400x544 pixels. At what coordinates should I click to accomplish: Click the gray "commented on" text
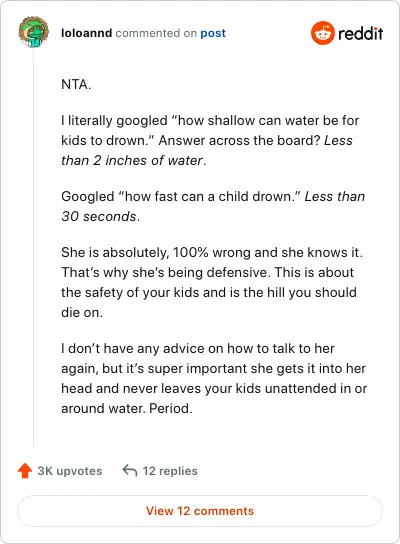156,33
